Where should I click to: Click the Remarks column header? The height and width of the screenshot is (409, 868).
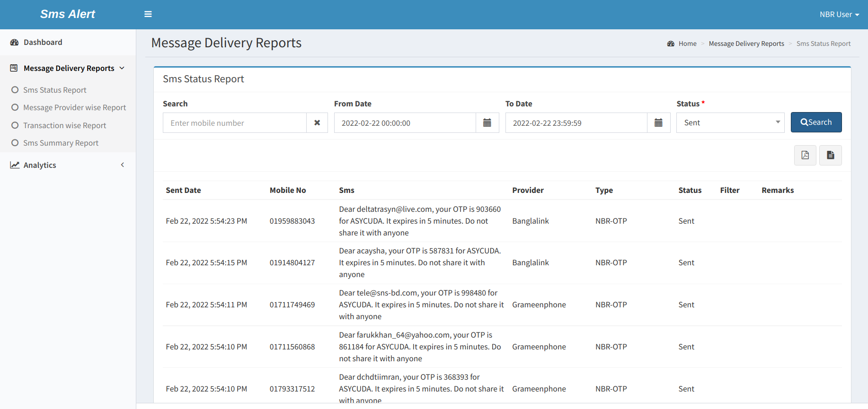point(778,190)
